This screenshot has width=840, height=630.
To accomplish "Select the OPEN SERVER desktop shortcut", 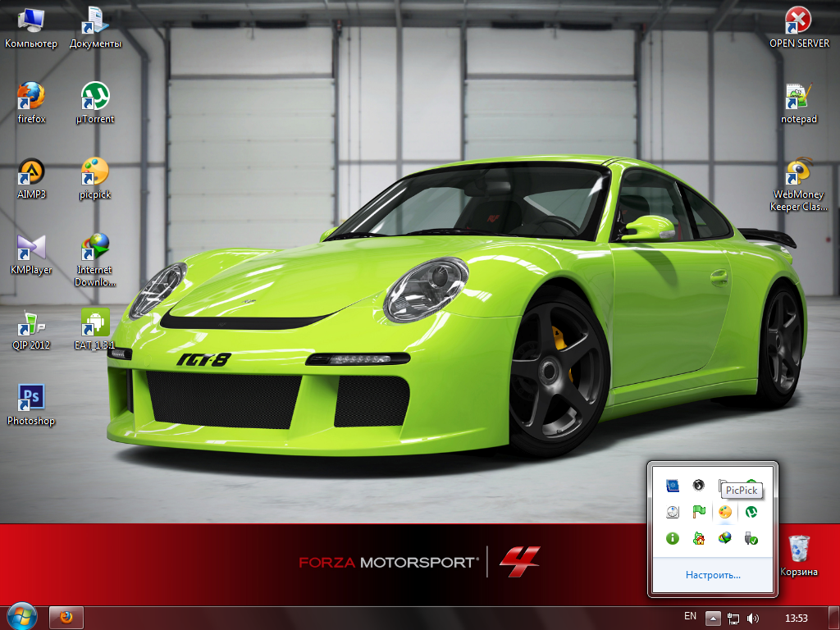I will [798, 22].
